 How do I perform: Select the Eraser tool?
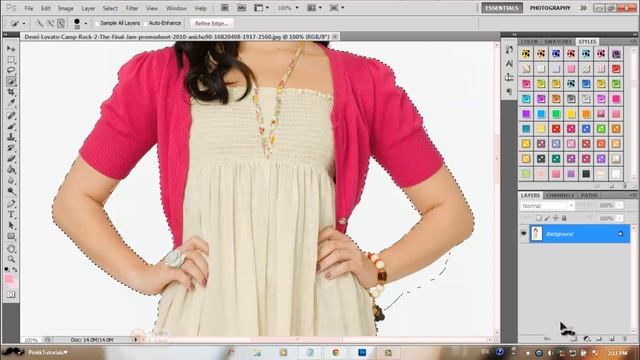coord(11,159)
